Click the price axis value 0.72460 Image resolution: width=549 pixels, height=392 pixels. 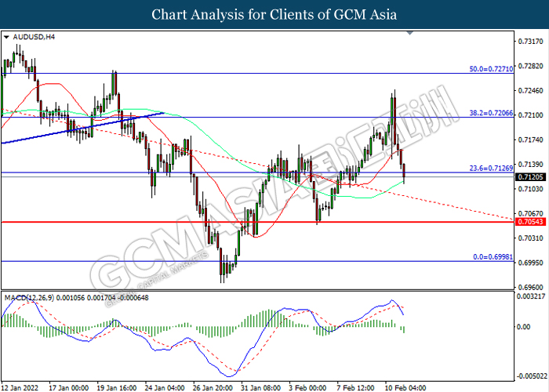(530, 91)
